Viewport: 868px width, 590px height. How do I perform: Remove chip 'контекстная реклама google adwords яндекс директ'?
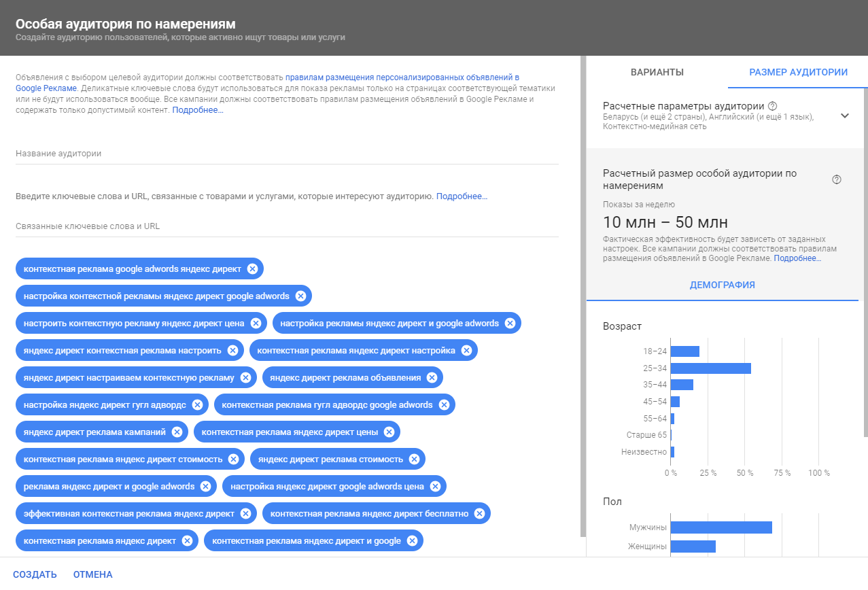252,269
